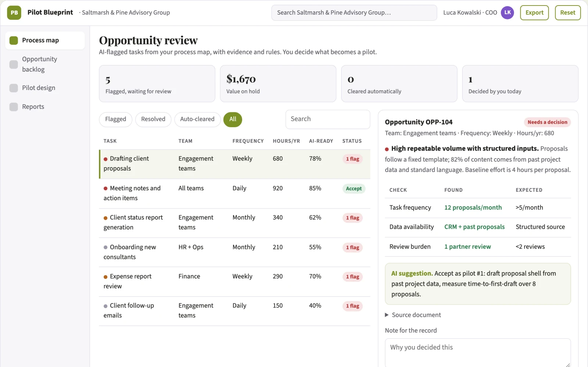Sort by the HOURS/YR column header
The height and width of the screenshot is (367, 588).
point(286,141)
